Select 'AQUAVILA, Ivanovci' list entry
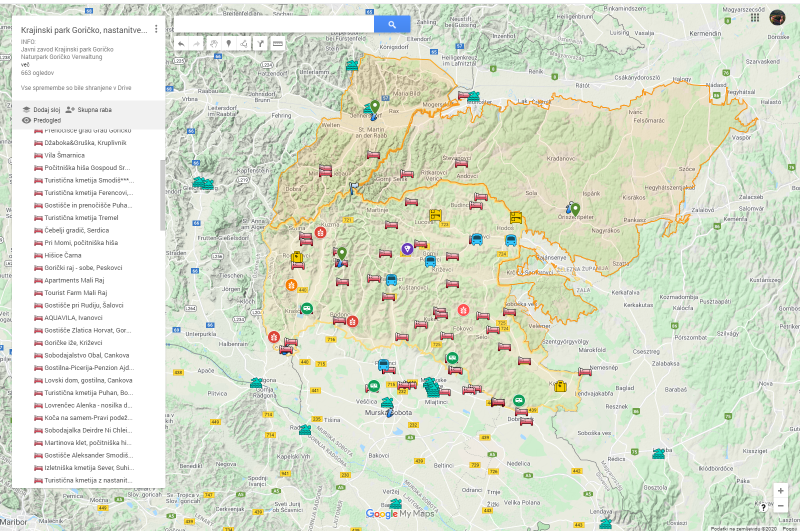The height and width of the screenshot is (531, 800). 73,318
